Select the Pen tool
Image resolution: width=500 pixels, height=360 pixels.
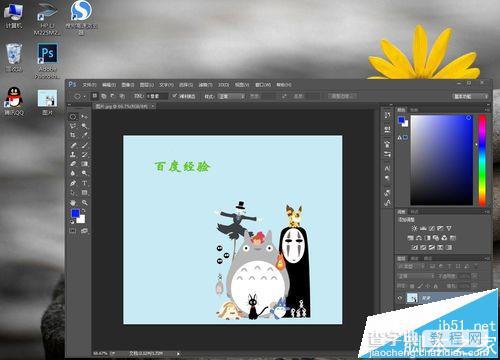(73, 183)
